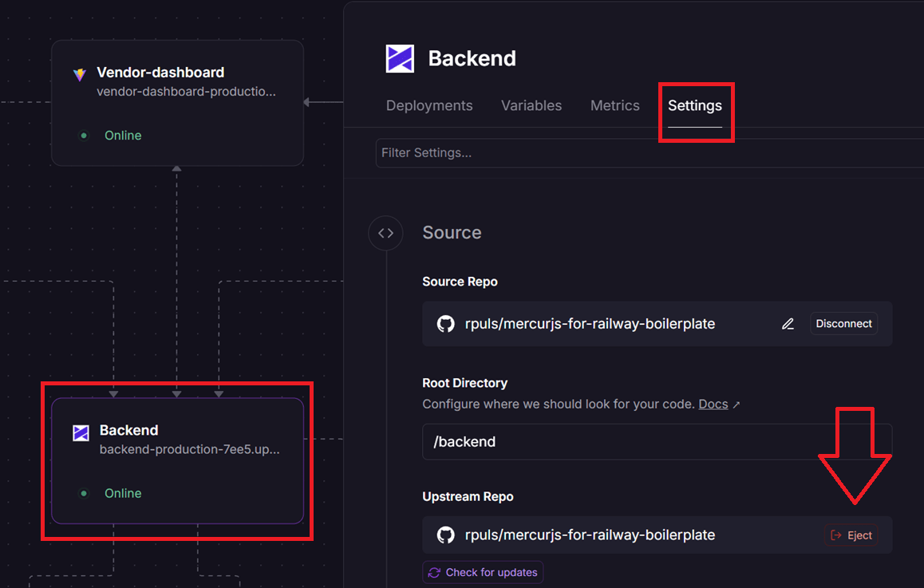The image size is (924, 588).
Task: Switch to the Variables tab
Action: pos(531,105)
